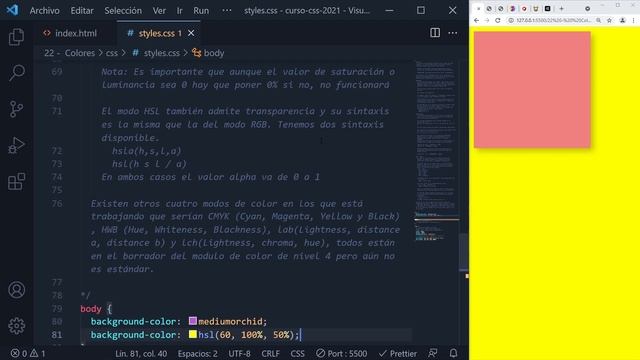
Task: Open the Accounts menu icon
Action: tap(16, 290)
